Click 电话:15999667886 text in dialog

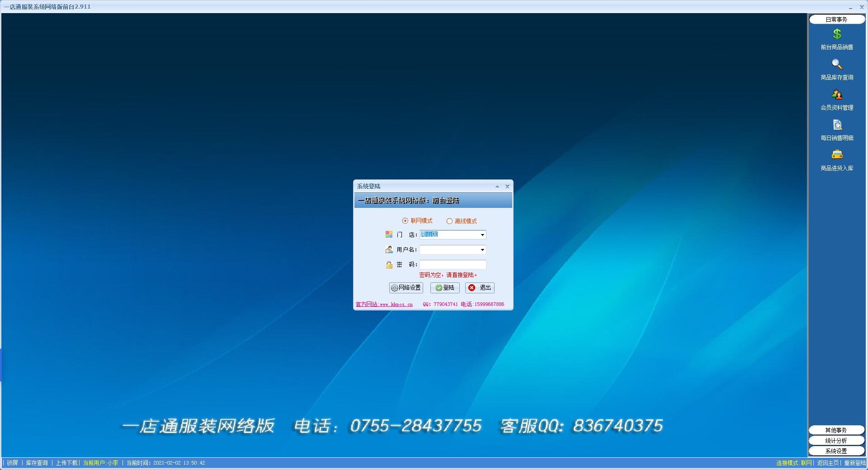click(482, 305)
